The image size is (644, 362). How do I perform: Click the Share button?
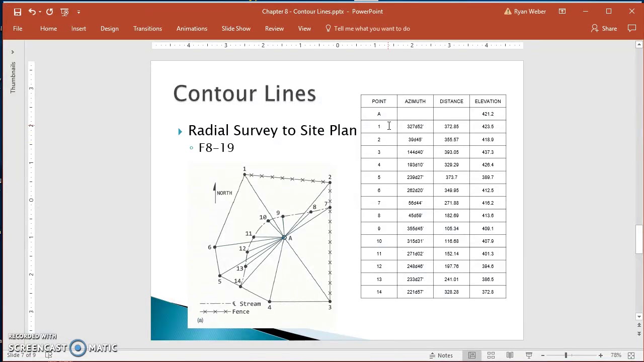pyautogui.click(x=604, y=29)
